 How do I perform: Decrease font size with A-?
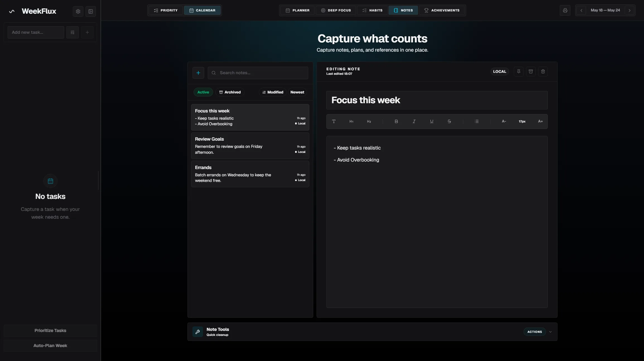click(504, 121)
